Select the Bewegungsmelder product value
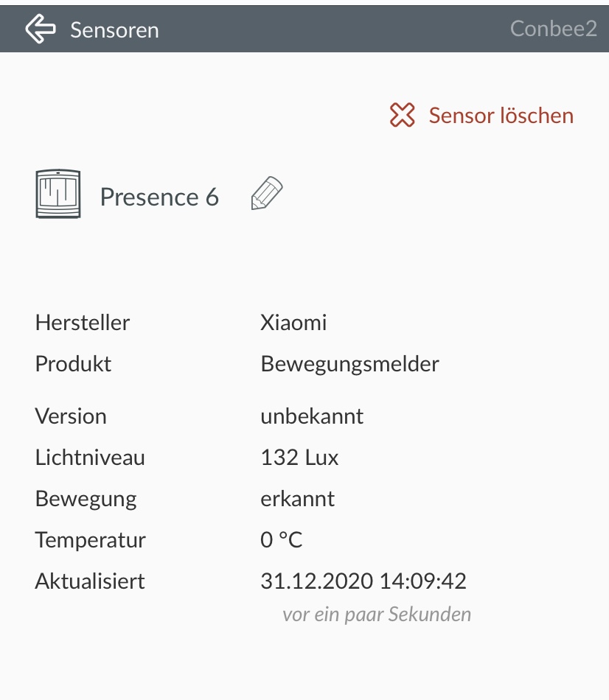Viewport: 609px width, 700px height. click(349, 363)
